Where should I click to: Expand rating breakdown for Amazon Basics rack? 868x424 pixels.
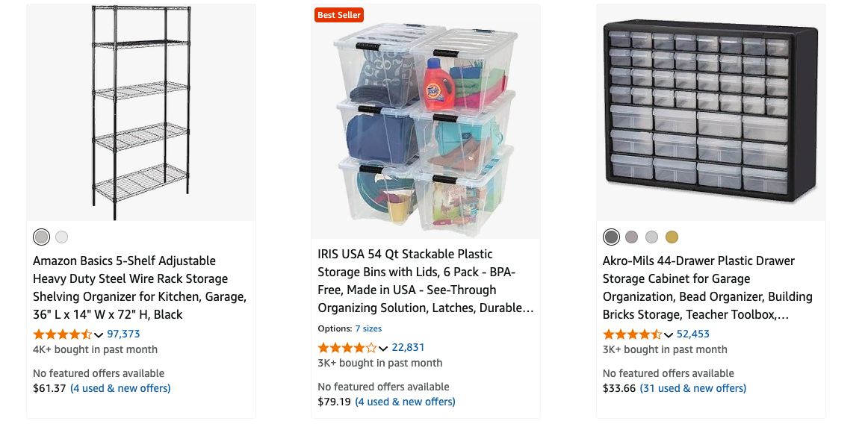99,335
